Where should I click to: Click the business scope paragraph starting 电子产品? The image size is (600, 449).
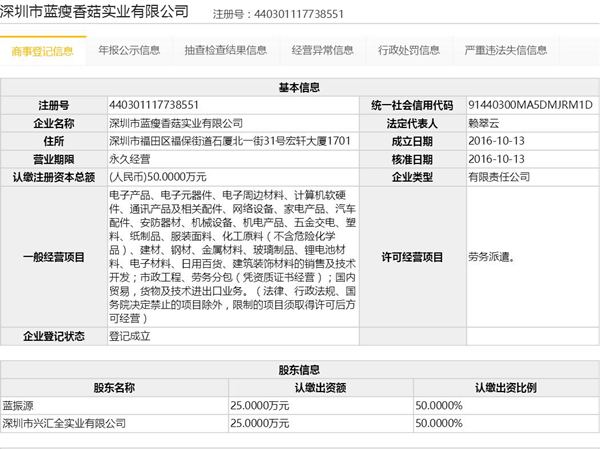(233, 257)
